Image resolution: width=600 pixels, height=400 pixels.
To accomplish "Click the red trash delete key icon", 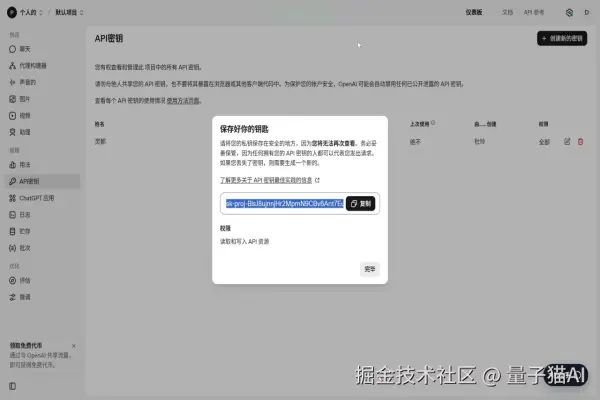I will point(580,142).
